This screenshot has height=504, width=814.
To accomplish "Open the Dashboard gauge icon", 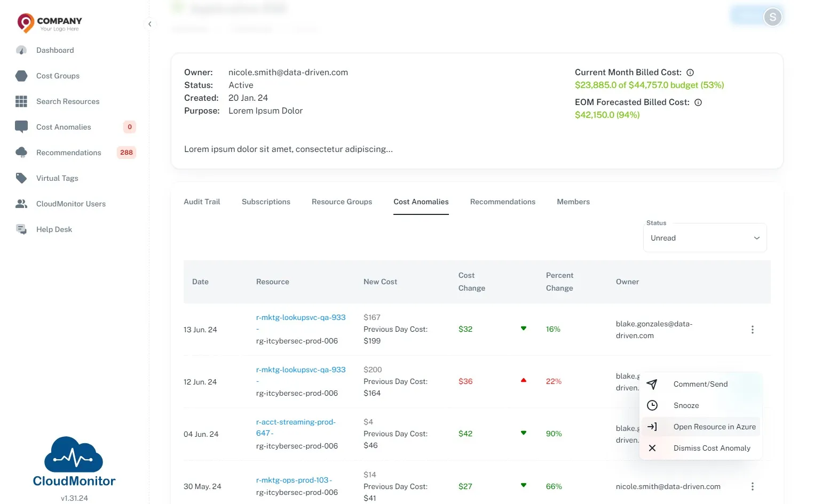I will pos(21,50).
